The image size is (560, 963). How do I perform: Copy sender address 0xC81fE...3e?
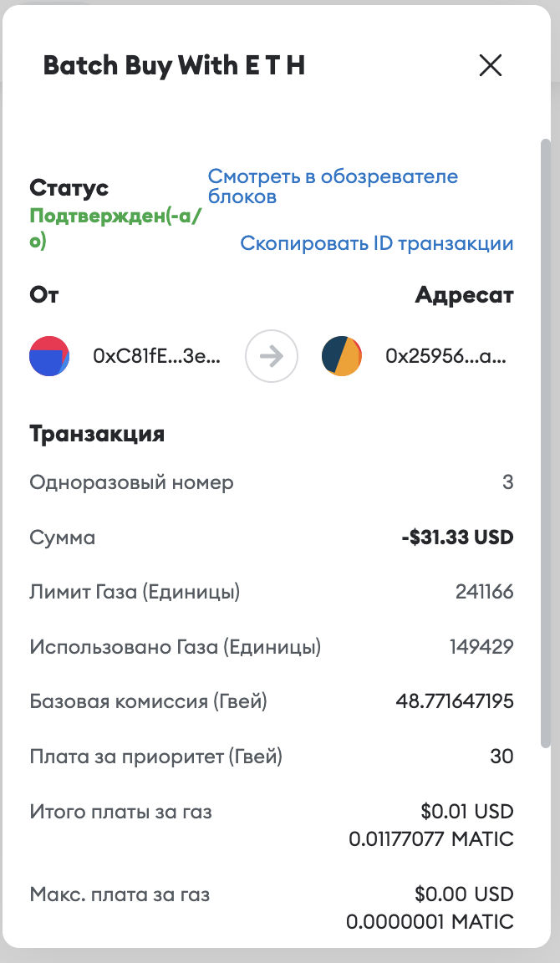pyautogui.click(x=157, y=356)
